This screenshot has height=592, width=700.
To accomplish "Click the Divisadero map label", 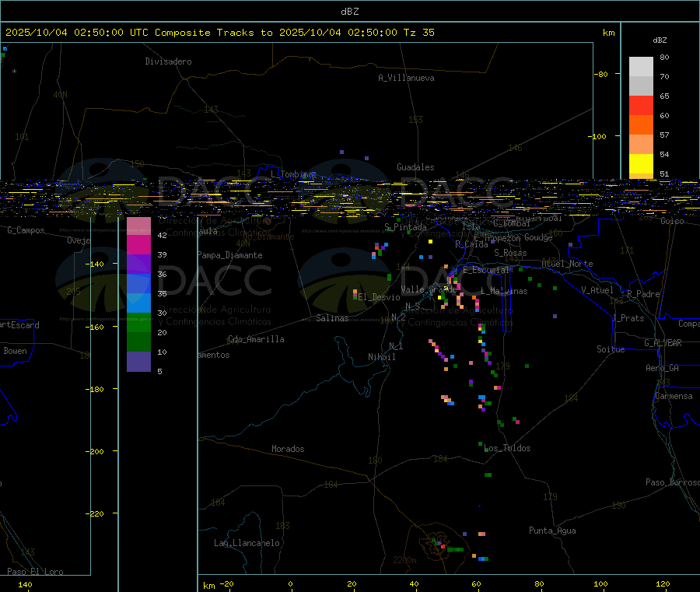I will pyautogui.click(x=168, y=61).
